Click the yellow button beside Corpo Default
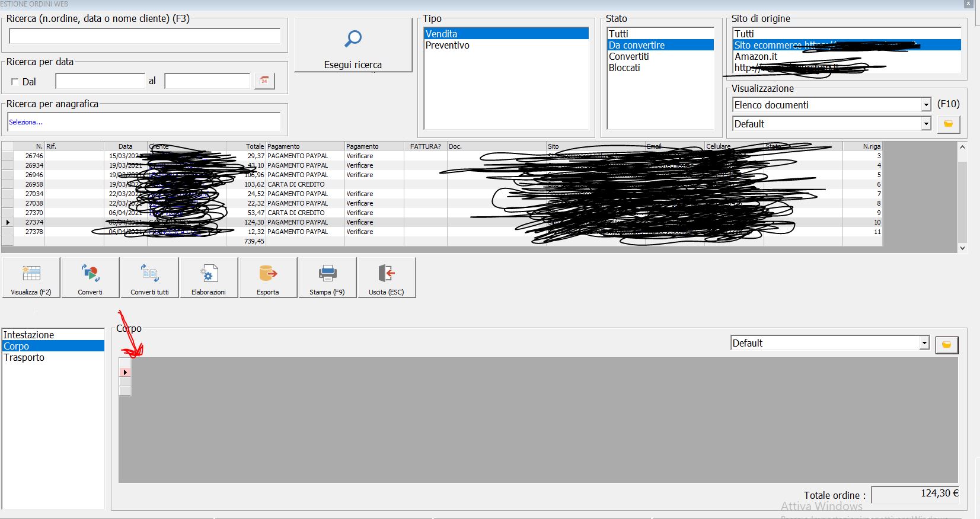The width and height of the screenshot is (980, 519). pos(947,344)
